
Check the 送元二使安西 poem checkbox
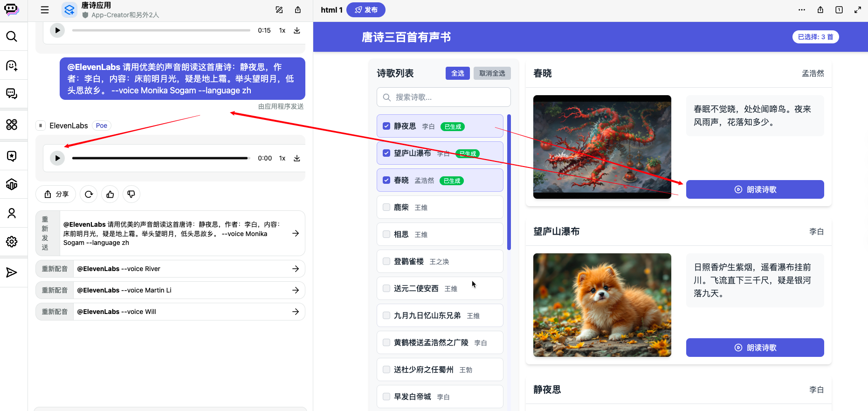point(386,288)
